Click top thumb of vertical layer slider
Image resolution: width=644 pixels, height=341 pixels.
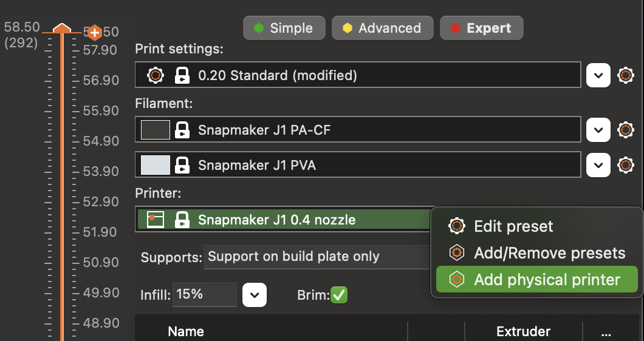click(62, 29)
